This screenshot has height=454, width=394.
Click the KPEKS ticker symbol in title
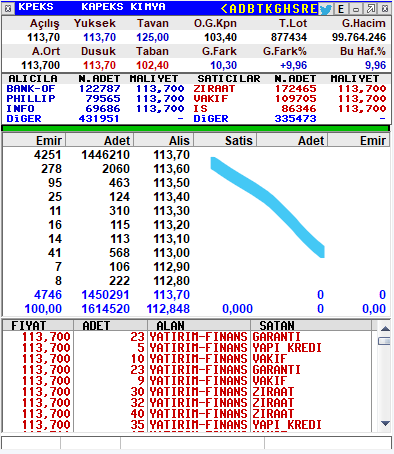36,7
